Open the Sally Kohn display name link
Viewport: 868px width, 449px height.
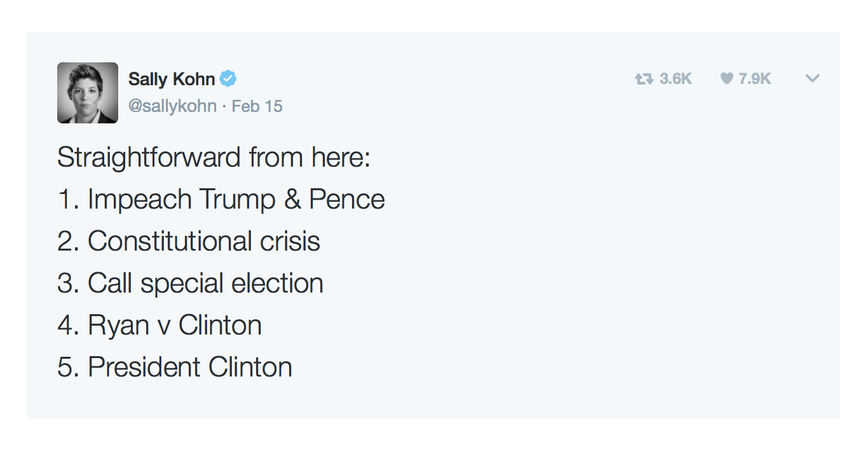pyautogui.click(x=172, y=79)
